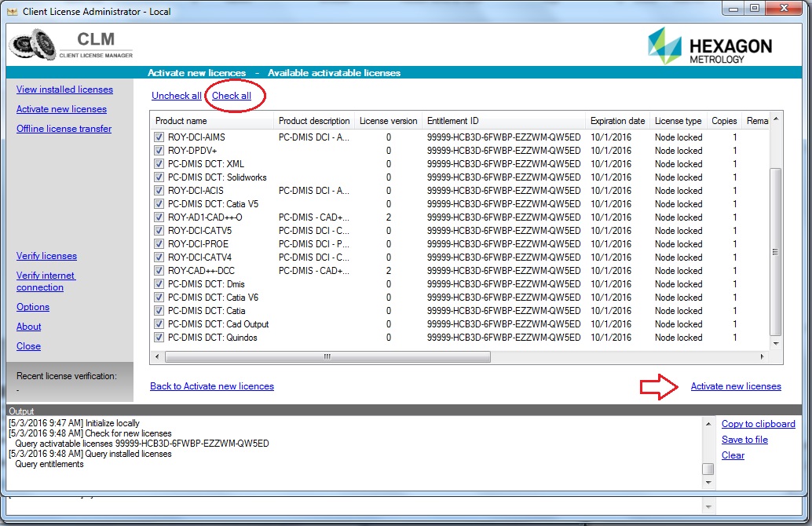Open Offline license transfer
Screen dimensions: 812x526
64,128
